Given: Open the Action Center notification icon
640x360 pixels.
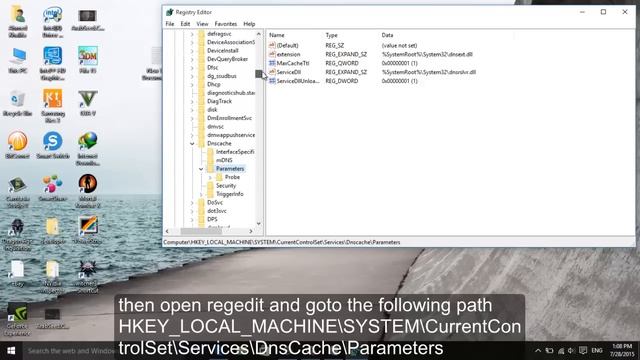Looking at the screenshot, I should [x=583, y=351].
